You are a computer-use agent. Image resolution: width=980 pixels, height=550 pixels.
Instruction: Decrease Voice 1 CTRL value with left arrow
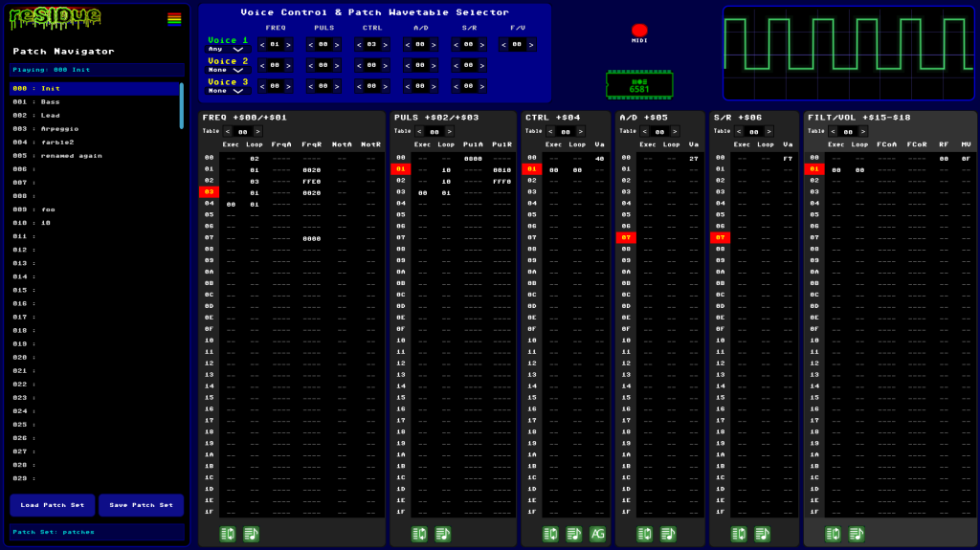point(360,45)
